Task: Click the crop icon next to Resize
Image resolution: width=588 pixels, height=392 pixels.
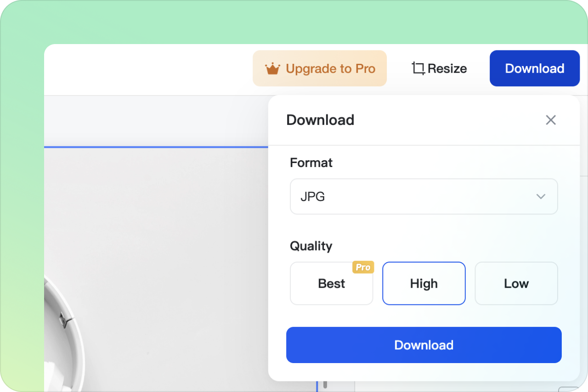Action: tap(418, 68)
